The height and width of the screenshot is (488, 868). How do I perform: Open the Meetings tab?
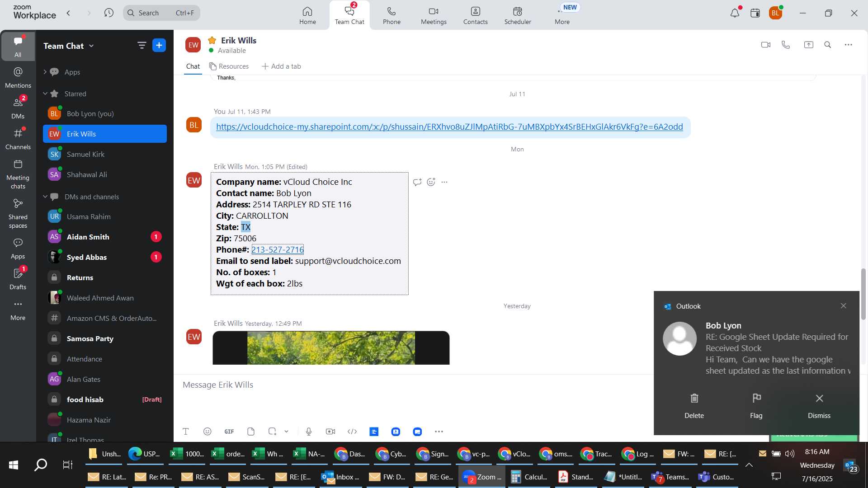coord(434,15)
